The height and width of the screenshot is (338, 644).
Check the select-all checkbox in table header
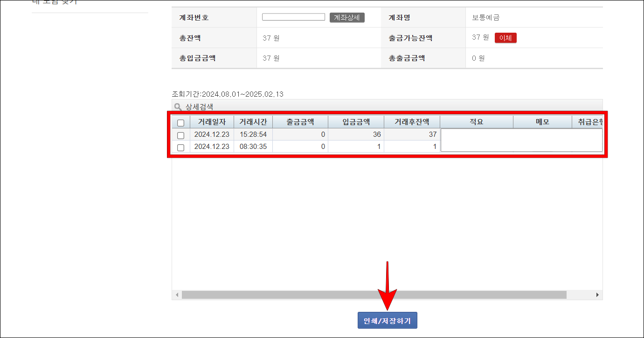[180, 121]
